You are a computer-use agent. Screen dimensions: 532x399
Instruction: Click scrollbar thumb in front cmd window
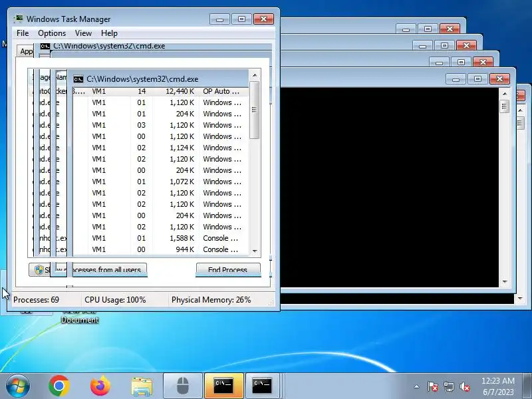pyautogui.click(x=505, y=106)
